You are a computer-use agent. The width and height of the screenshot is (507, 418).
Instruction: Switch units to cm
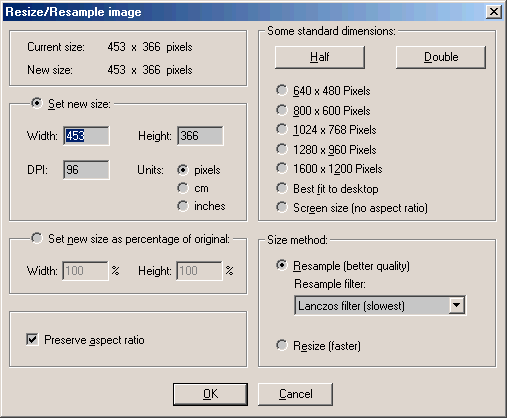tap(183, 188)
